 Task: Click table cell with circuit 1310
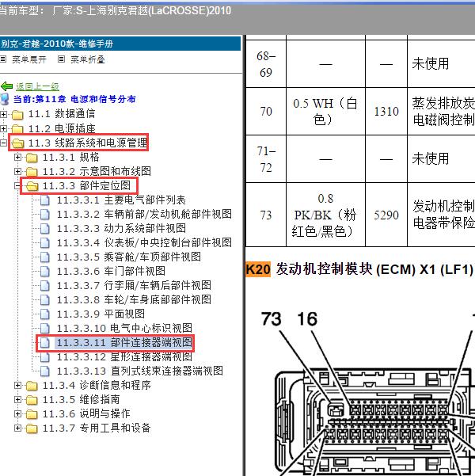click(386, 112)
